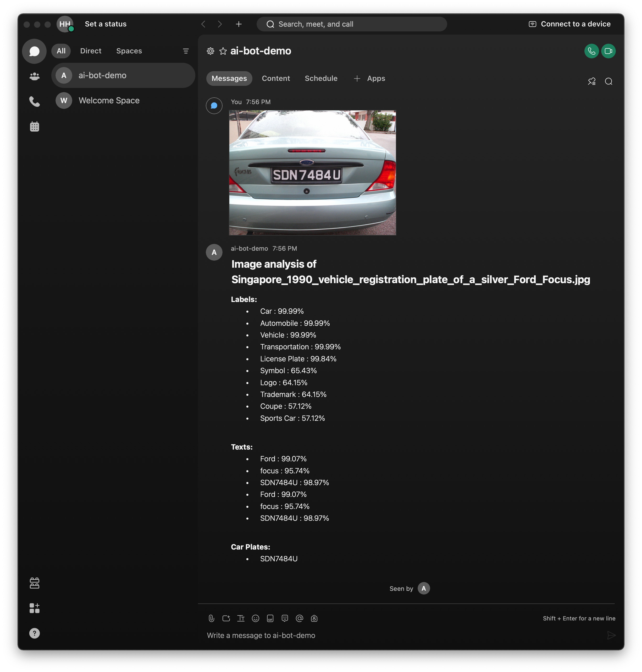Switch to the Schedule tab
Screen dimensions: 642x672
[x=321, y=78]
